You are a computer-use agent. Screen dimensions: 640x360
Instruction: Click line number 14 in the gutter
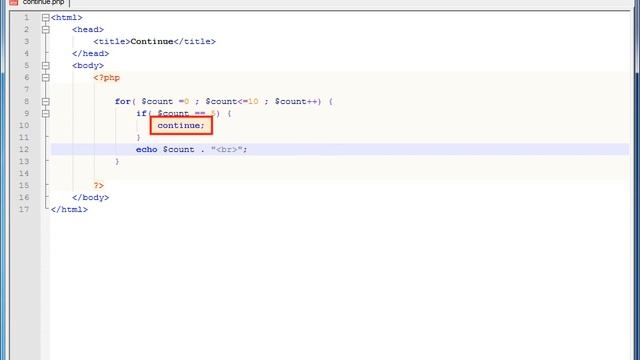pyautogui.click(x=24, y=173)
